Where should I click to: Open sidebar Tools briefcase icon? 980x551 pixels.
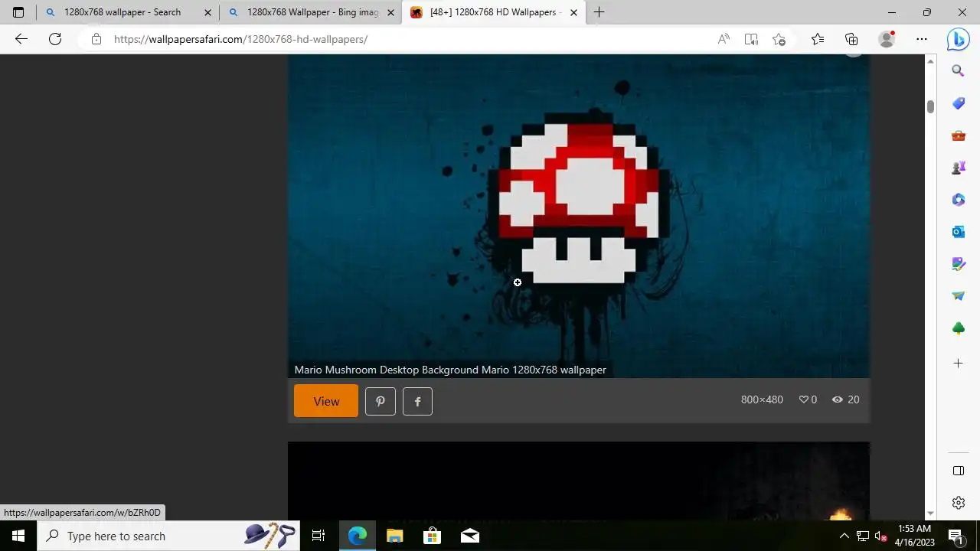click(958, 136)
